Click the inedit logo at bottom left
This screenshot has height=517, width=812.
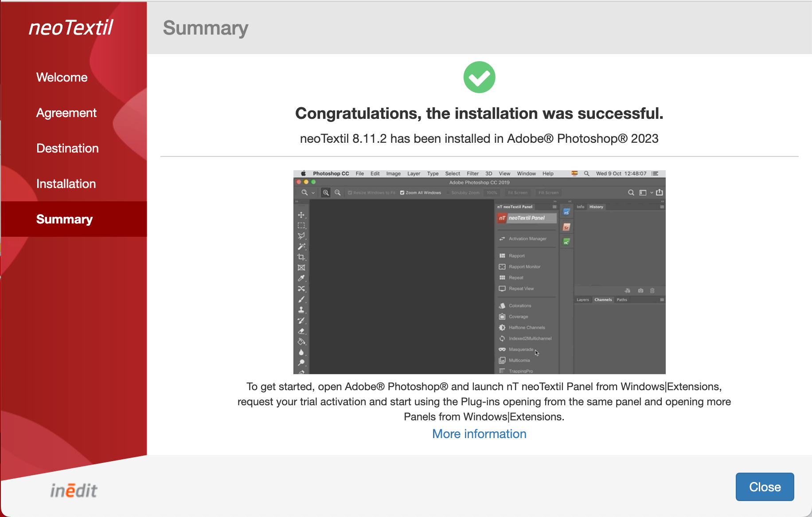(x=74, y=490)
